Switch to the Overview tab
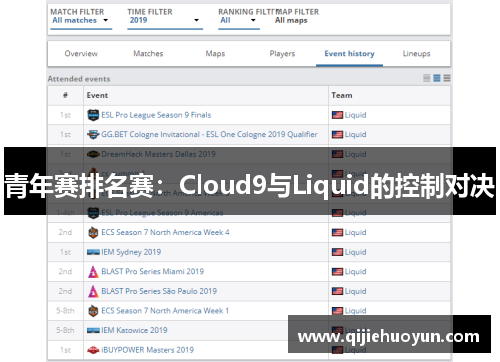 click(81, 54)
